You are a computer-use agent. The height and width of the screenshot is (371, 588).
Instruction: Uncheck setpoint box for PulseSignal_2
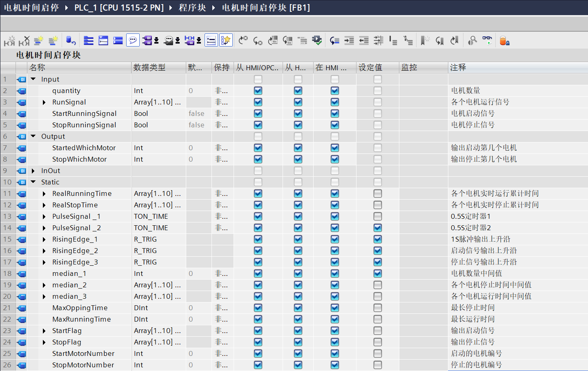[378, 228]
